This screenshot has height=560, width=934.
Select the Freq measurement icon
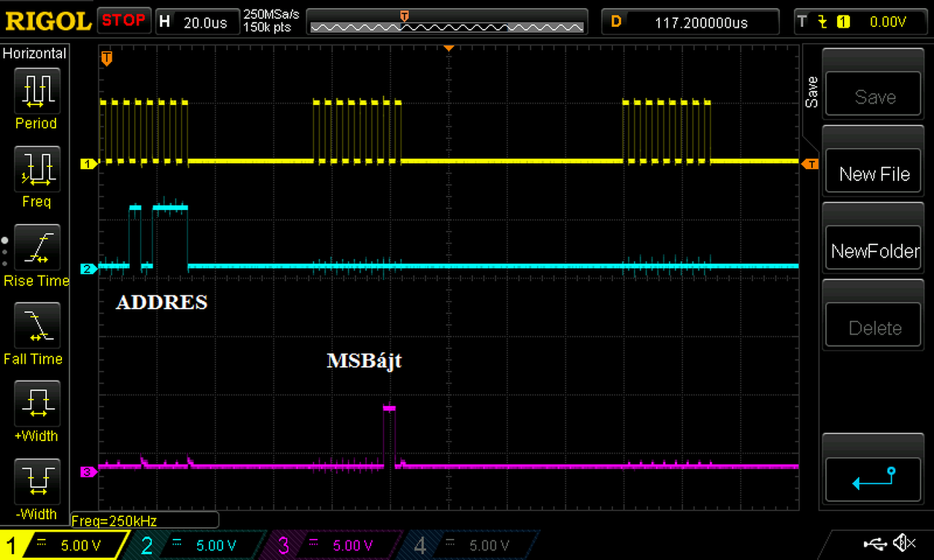[36, 168]
